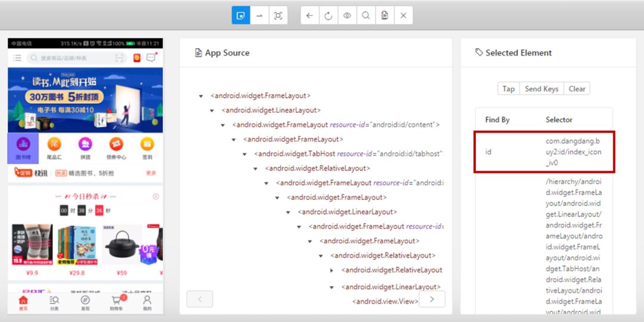The height and width of the screenshot is (322, 644).
Task: Open the 购物车 cart tab
Action: click(x=117, y=303)
